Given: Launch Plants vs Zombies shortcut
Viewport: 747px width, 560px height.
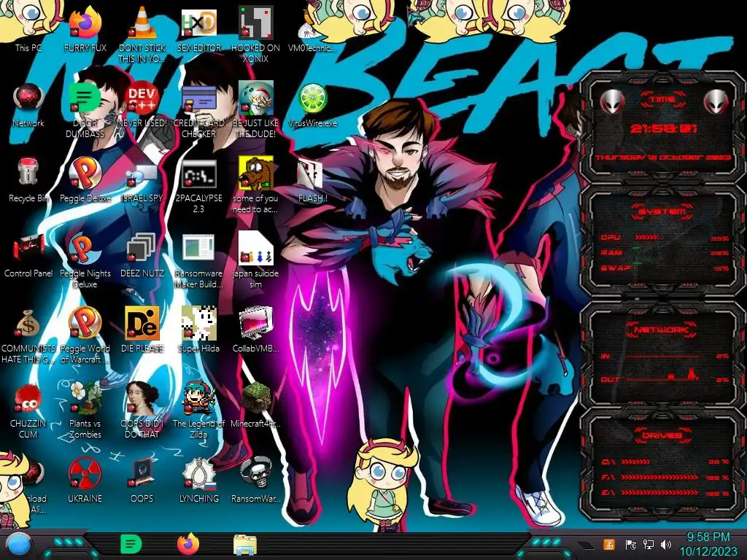Looking at the screenshot, I should point(85,411).
